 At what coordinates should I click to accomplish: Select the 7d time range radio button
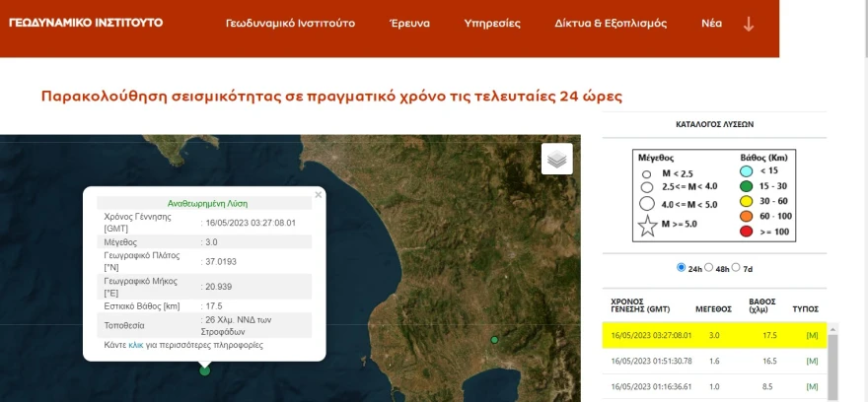tap(737, 268)
